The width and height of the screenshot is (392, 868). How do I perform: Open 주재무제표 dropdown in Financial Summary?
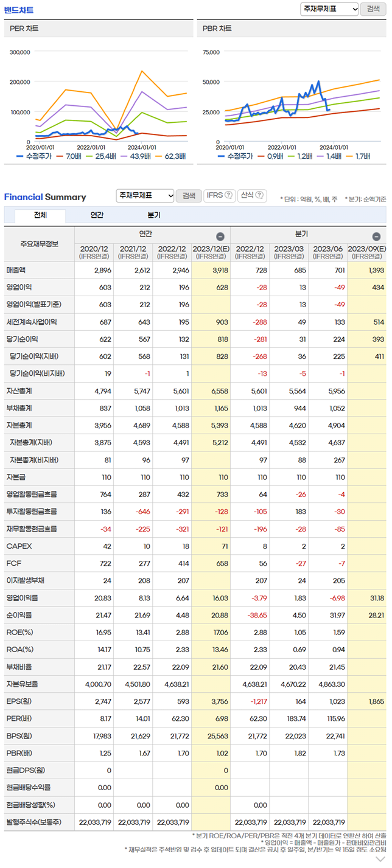pyautogui.click(x=145, y=196)
